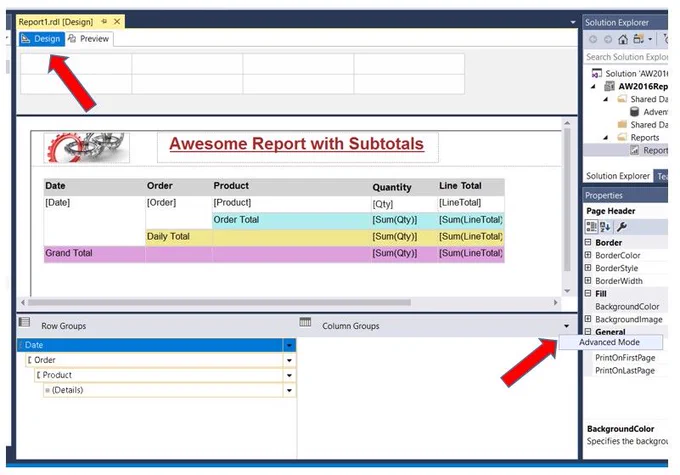Image resolution: width=680 pixels, height=475 pixels.
Task: Click the design surface scroll up arrow
Action: (x=567, y=124)
